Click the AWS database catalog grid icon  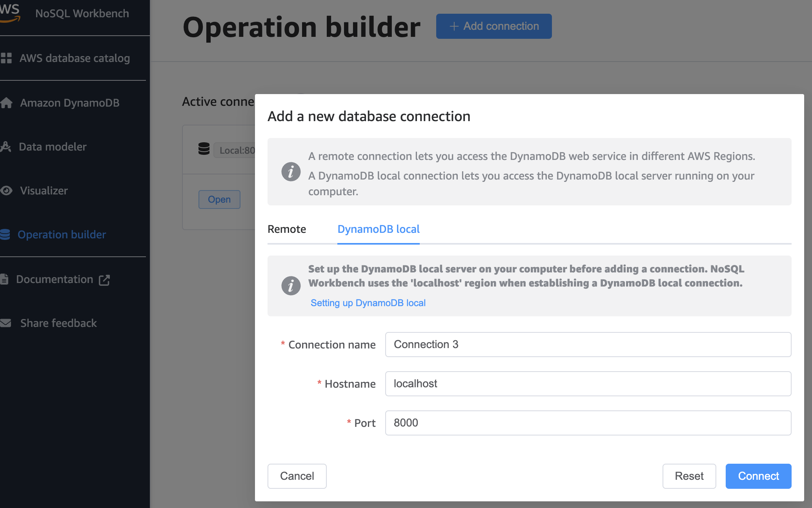6,58
